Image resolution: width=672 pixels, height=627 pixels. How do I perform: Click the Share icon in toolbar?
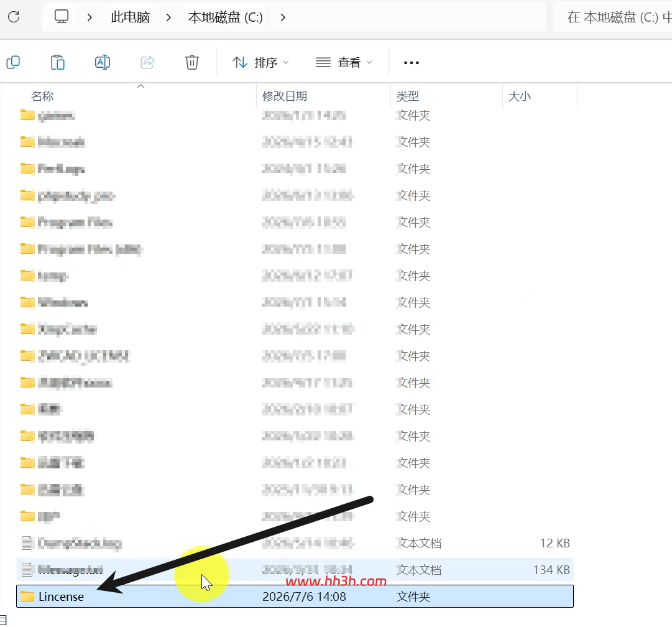pos(147,63)
